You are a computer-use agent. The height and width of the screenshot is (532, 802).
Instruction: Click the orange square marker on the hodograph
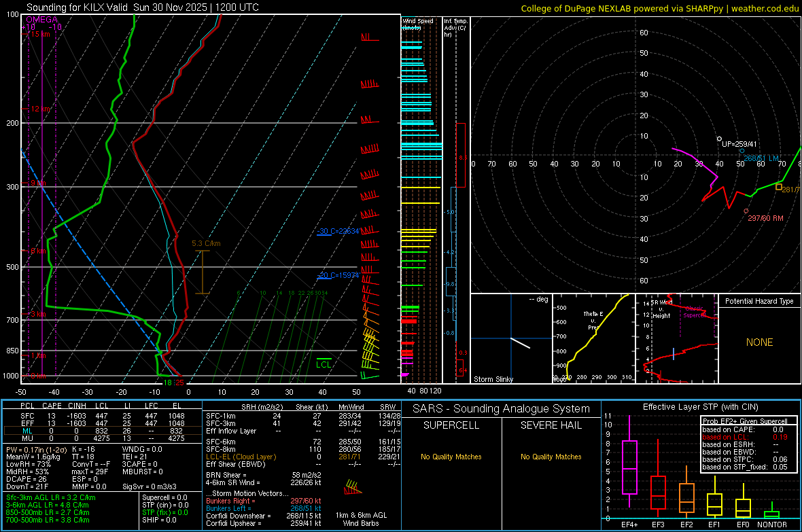point(778,188)
